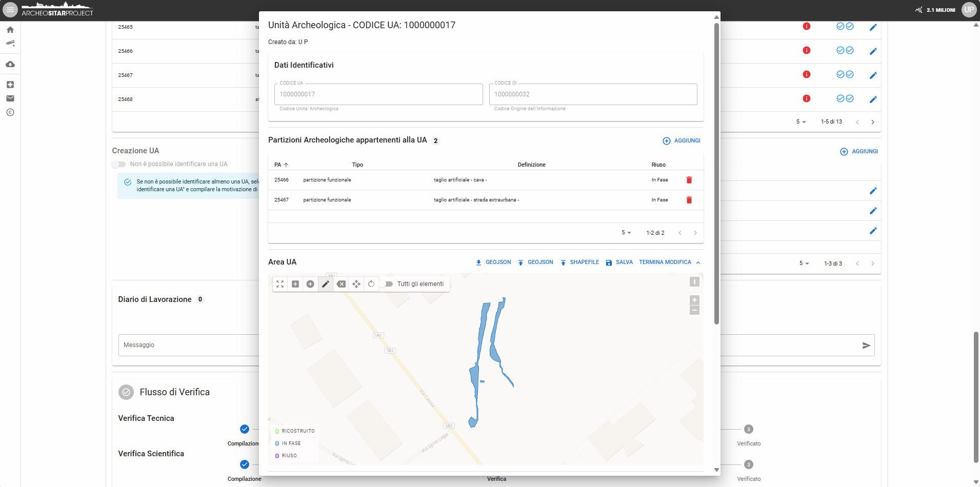Toggle the Tutti gli elementi switch
The image size is (980, 487).
[388, 284]
